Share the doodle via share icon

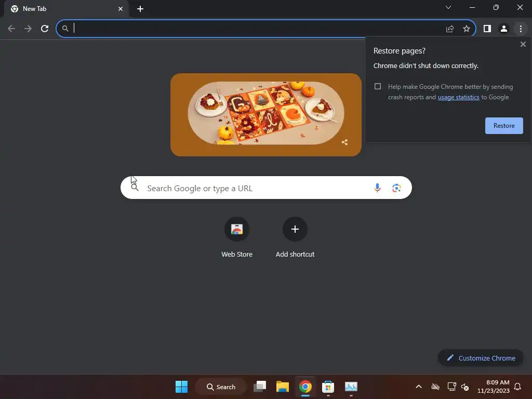click(x=345, y=142)
